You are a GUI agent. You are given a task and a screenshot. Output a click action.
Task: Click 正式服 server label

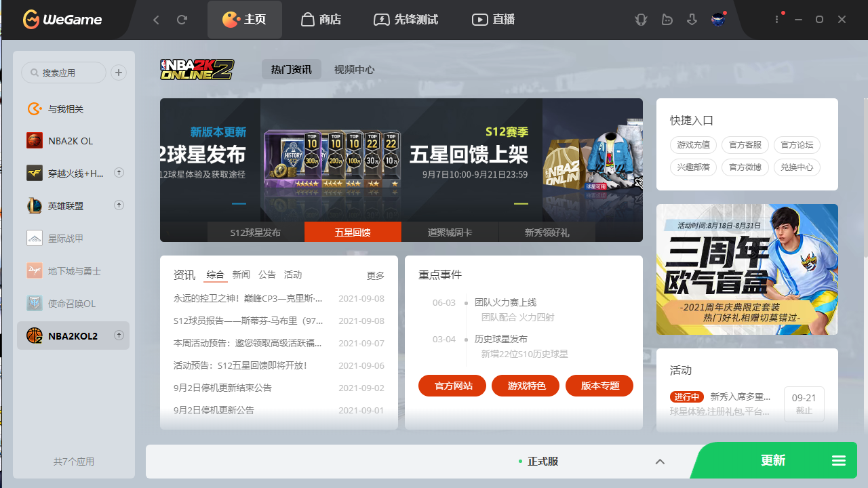[543, 462]
